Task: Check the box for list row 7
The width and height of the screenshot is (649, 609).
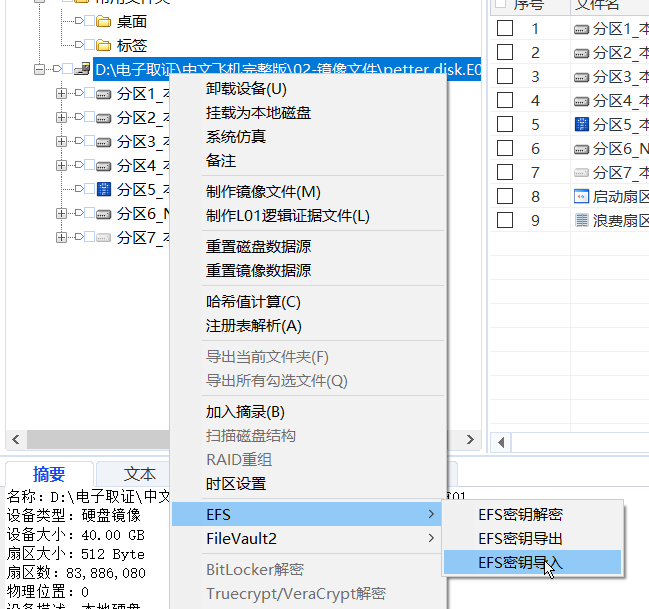Action: pyautogui.click(x=505, y=172)
